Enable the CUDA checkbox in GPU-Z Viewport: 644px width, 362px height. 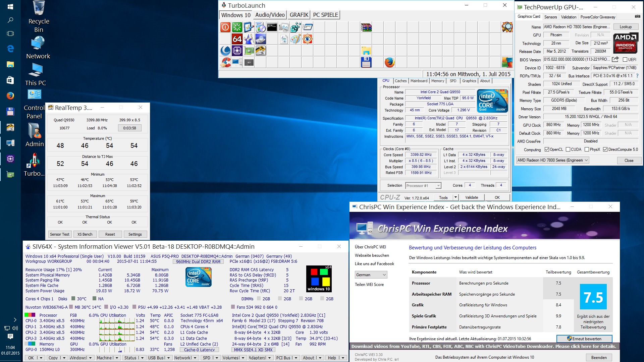click(x=568, y=149)
